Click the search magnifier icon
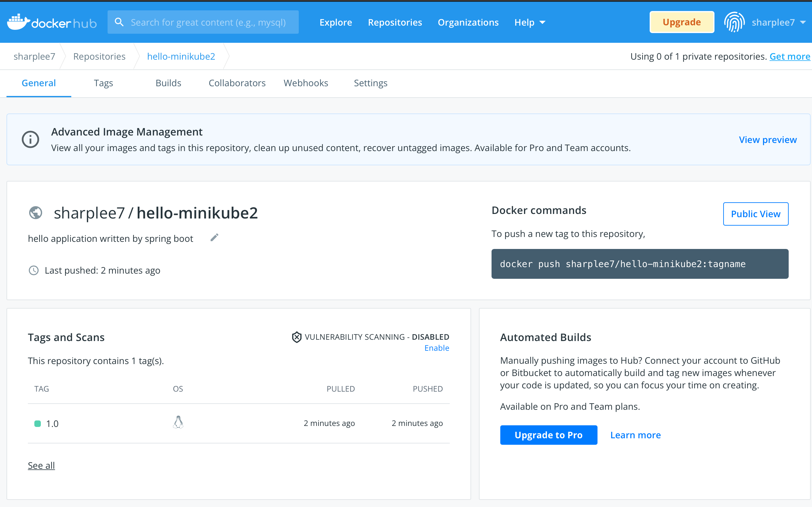The height and width of the screenshot is (507, 812). point(119,22)
